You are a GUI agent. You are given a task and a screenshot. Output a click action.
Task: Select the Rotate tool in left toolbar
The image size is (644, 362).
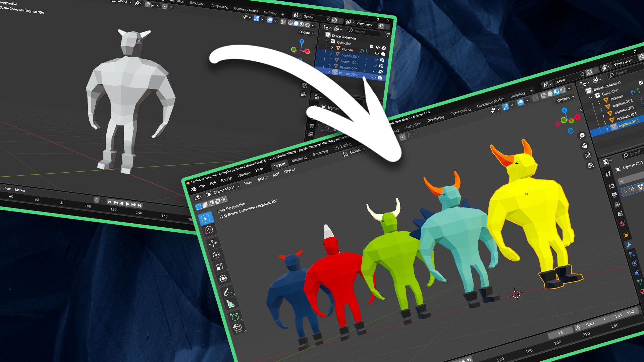point(216,255)
